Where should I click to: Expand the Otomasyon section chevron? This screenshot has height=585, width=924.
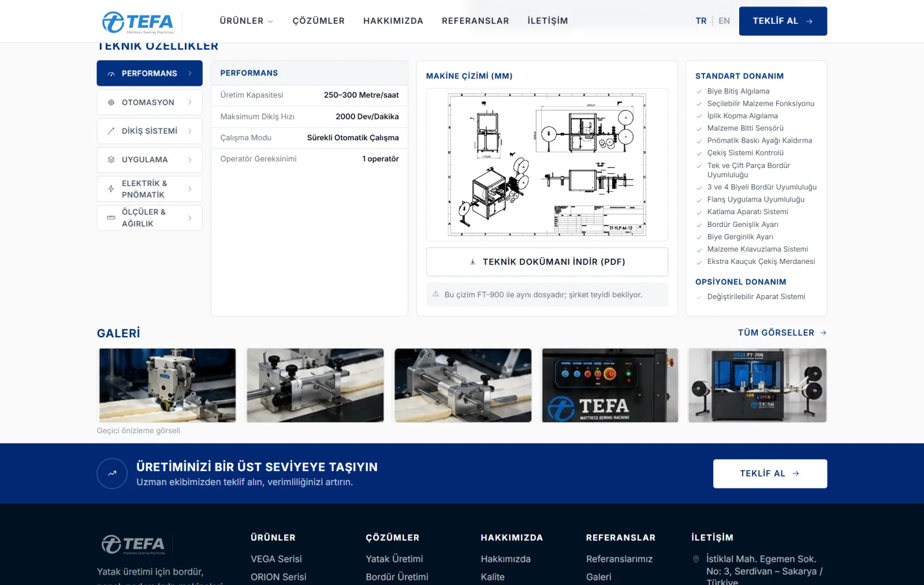coord(190,102)
